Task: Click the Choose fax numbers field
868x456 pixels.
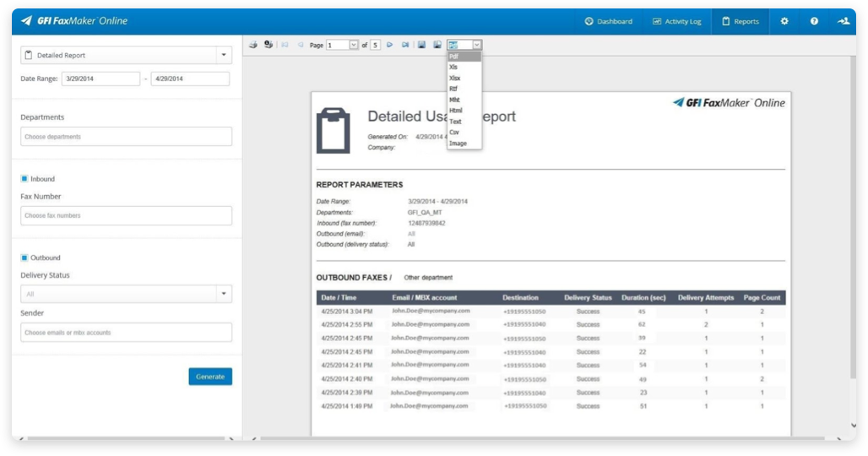Action: point(126,216)
